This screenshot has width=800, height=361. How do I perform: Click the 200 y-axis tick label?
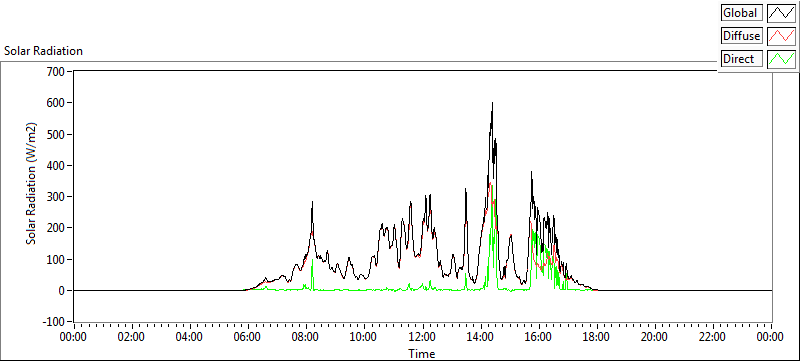[x=57, y=228]
